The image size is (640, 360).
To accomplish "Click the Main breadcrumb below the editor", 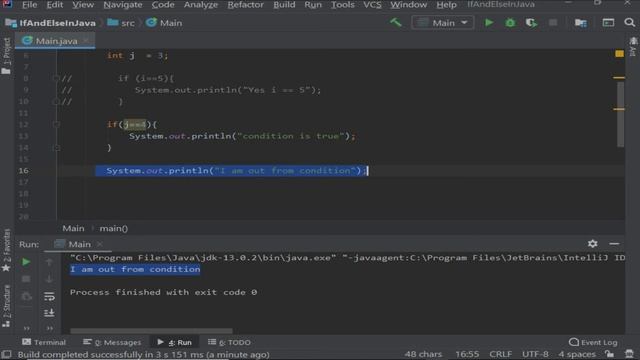I will coord(73,229).
